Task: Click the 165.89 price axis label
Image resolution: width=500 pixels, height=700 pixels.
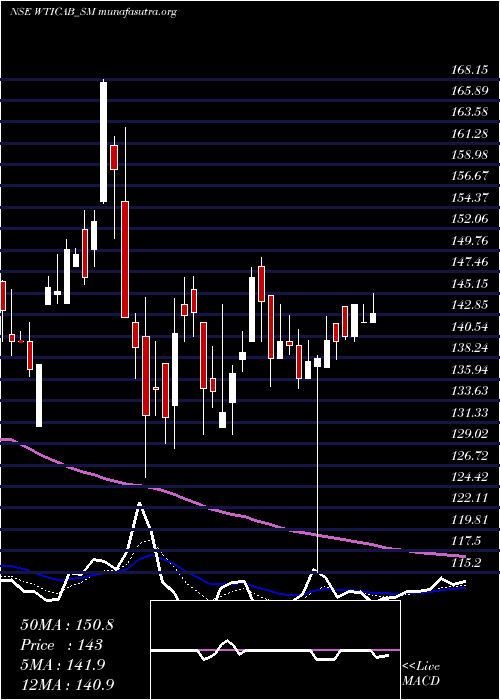Action: pos(469,92)
